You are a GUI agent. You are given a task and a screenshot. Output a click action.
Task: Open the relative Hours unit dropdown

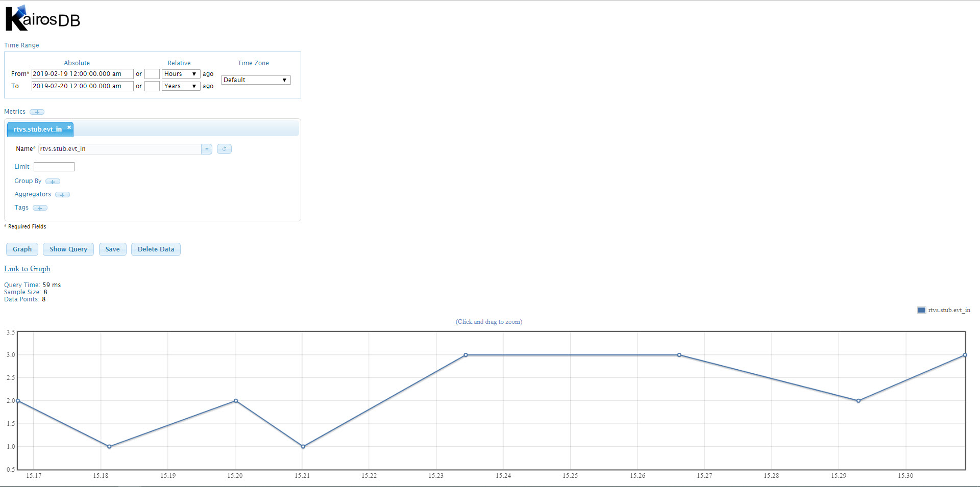(181, 73)
